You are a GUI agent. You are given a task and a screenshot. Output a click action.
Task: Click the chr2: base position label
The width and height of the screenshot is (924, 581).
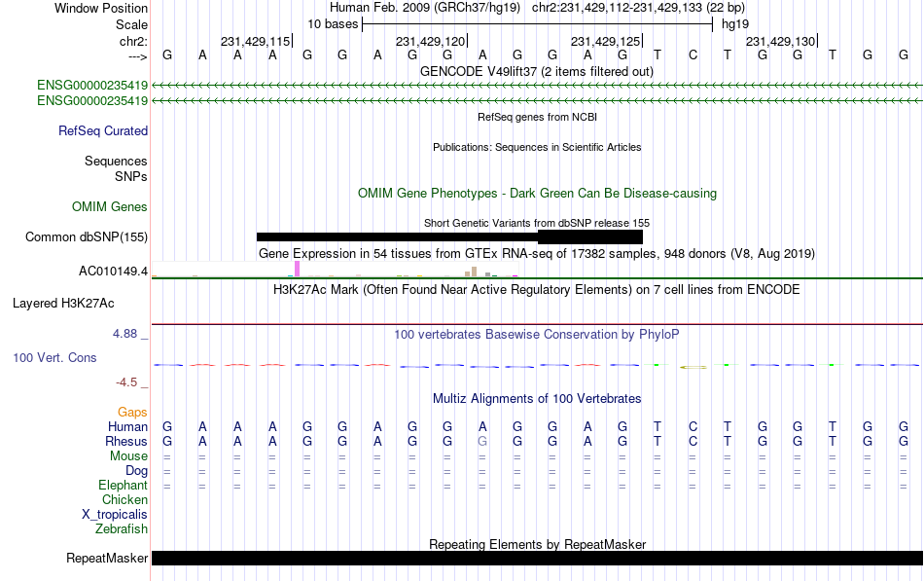[133, 41]
